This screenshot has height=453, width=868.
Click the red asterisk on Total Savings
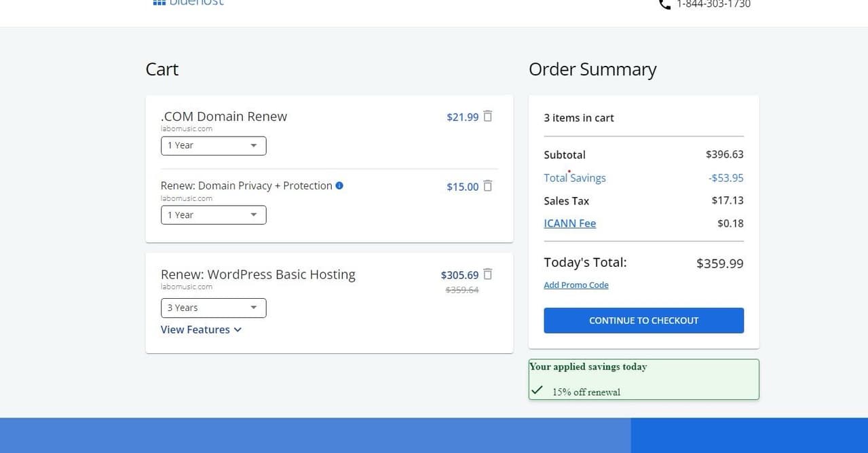[x=569, y=172]
